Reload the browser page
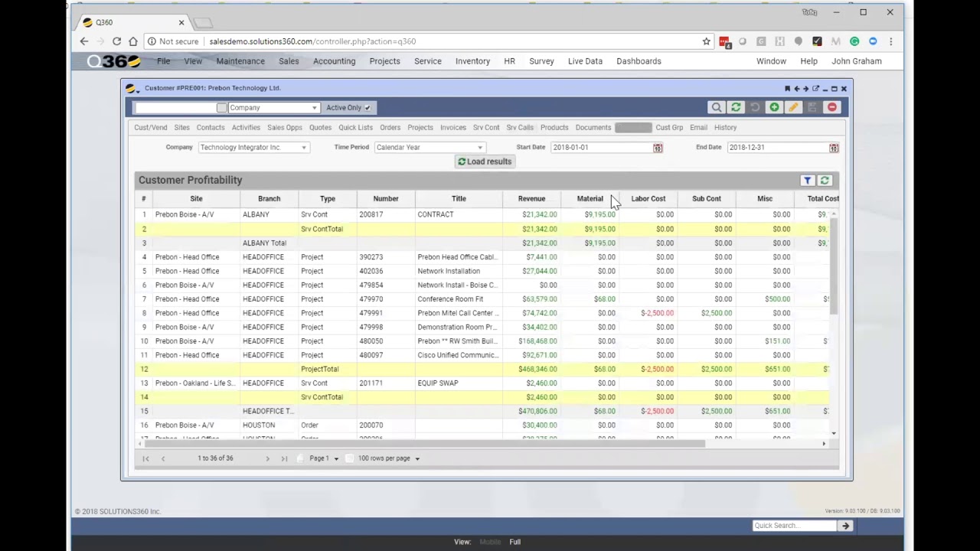 click(x=116, y=41)
